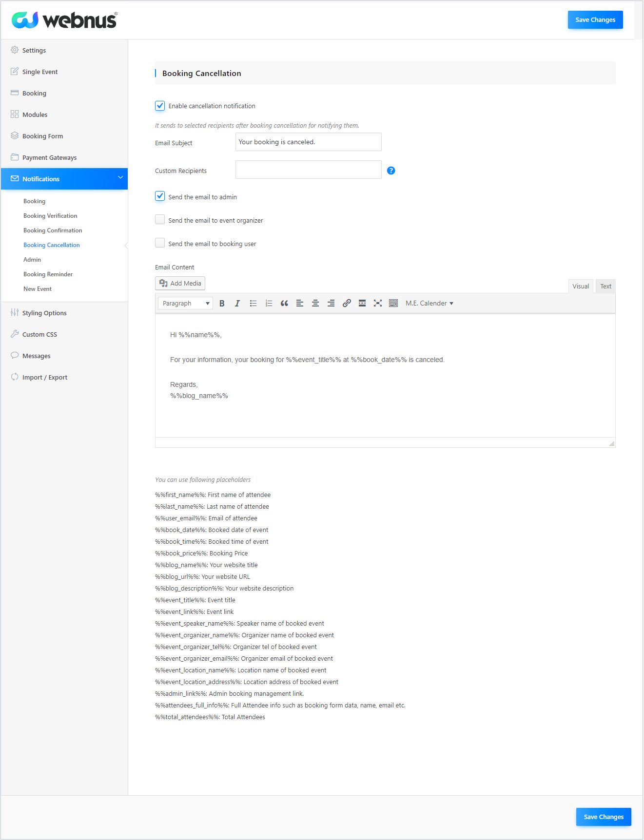Click the Email Subject input field

click(x=309, y=142)
